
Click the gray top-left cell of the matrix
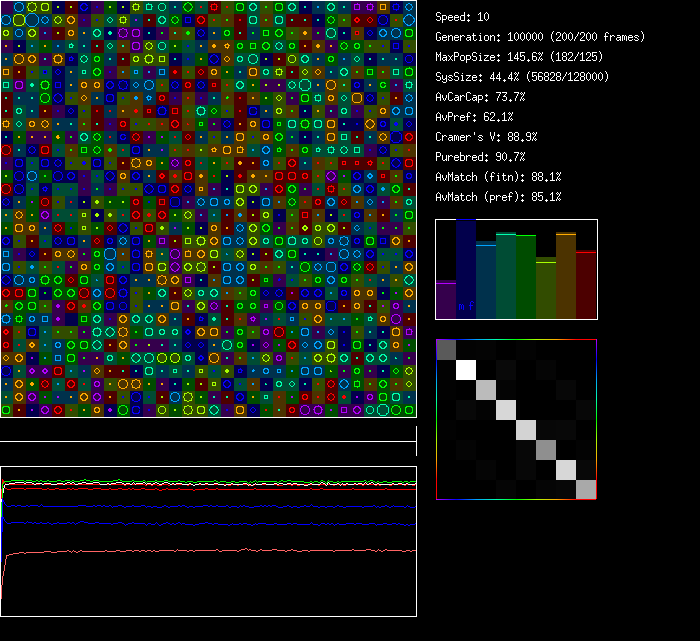coord(446,349)
